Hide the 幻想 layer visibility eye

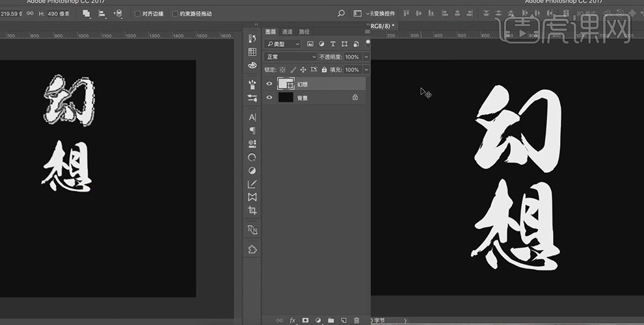pyautogui.click(x=269, y=84)
